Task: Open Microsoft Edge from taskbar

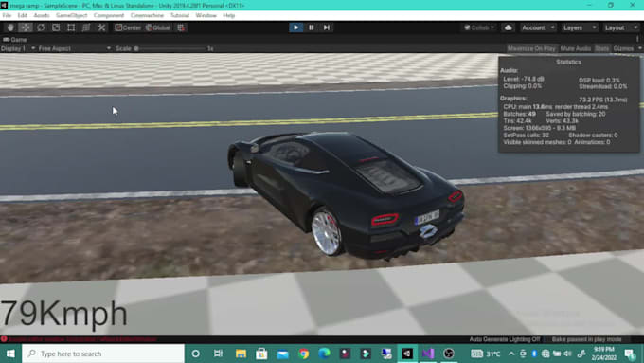Action: coord(324,354)
